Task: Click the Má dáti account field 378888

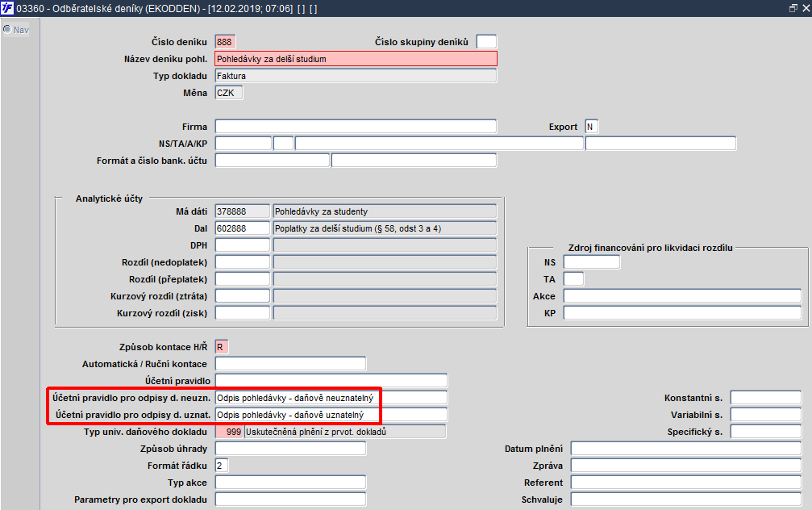Action: (243, 211)
